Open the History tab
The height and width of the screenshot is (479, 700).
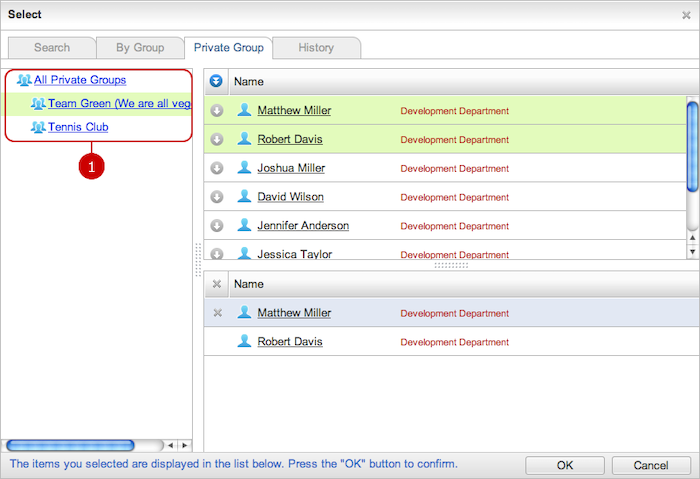click(x=316, y=47)
